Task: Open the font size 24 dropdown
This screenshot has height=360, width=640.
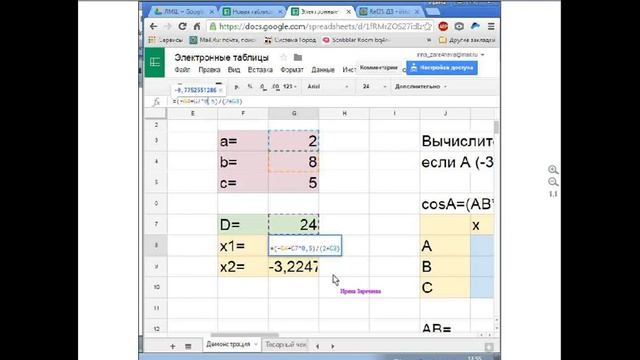Action: click(374, 87)
